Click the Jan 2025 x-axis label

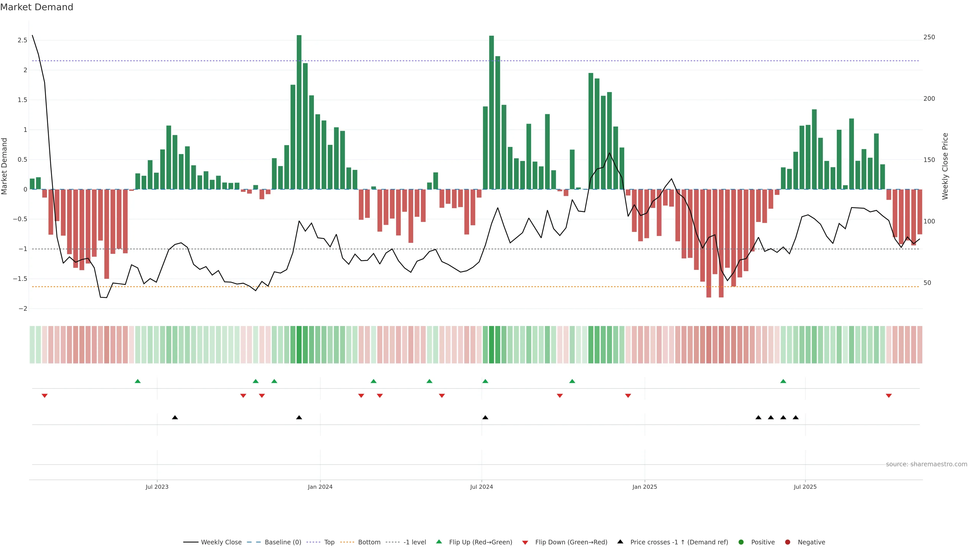coord(644,487)
